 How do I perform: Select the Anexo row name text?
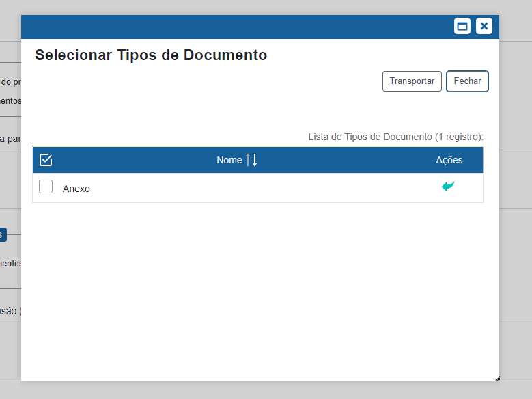(76, 189)
